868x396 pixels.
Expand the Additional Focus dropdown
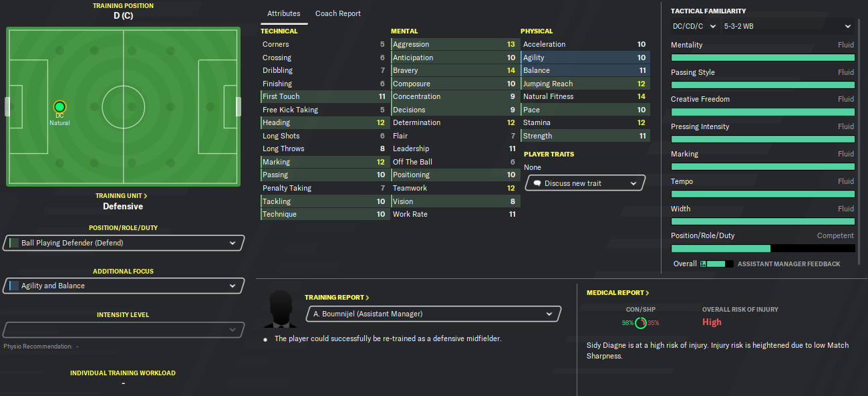124,286
